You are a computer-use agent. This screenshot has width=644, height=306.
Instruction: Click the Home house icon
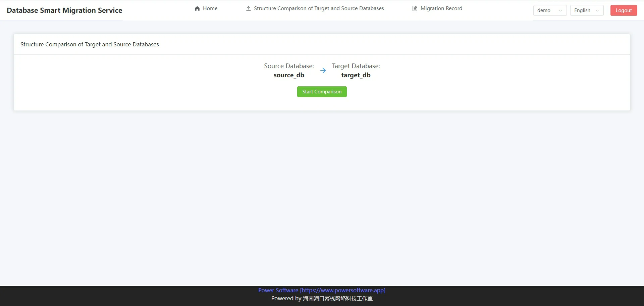pyautogui.click(x=197, y=8)
